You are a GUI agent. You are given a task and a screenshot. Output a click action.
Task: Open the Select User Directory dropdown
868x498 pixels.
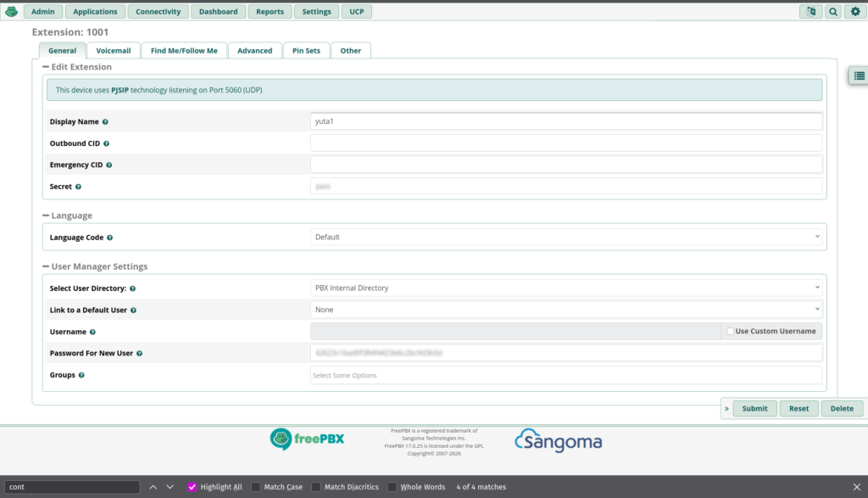click(565, 288)
